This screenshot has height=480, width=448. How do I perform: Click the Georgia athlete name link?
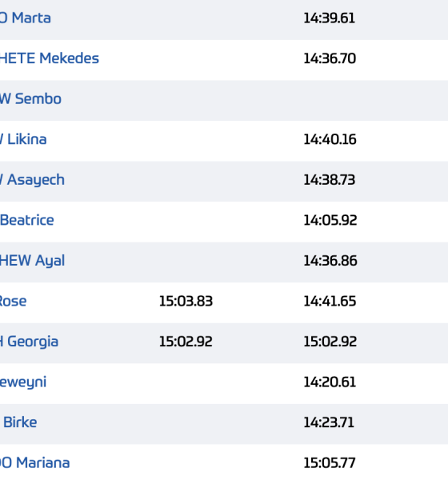click(x=29, y=342)
